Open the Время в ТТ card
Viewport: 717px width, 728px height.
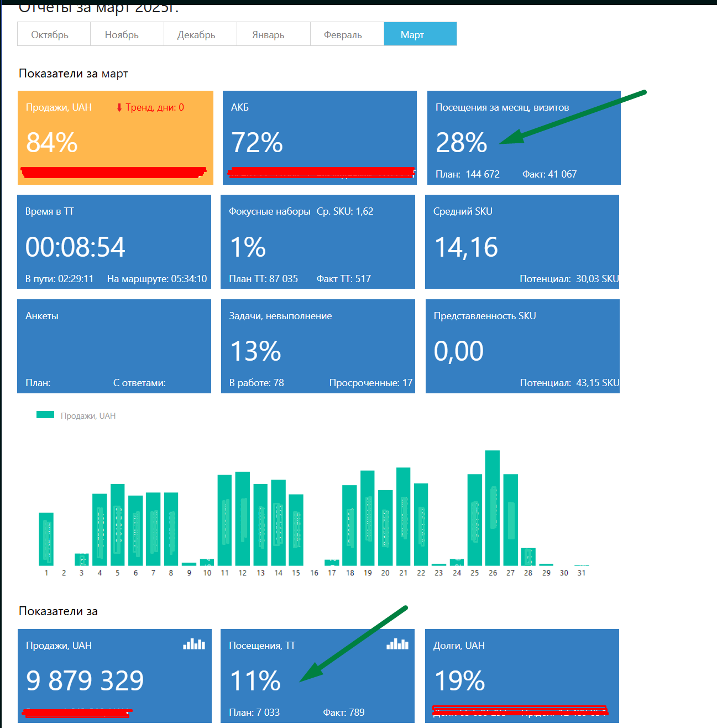click(x=114, y=242)
